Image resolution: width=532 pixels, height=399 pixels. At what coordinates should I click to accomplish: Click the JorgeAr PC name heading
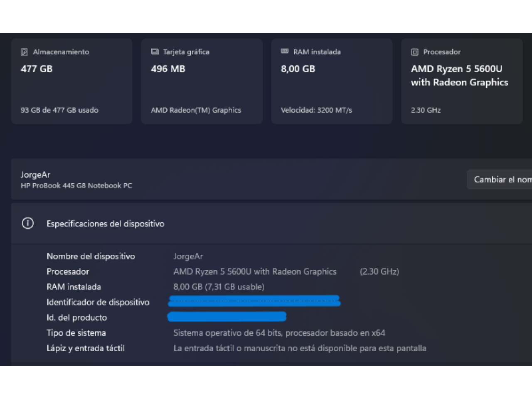35,175
